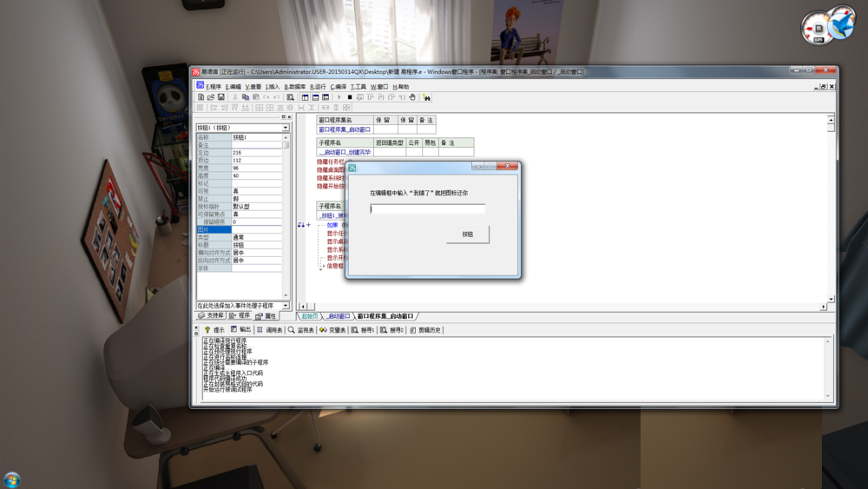Screen dimensions: 868x489
Task: Switch to the 变量表 output tab
Action: click(x=332, y=330)
